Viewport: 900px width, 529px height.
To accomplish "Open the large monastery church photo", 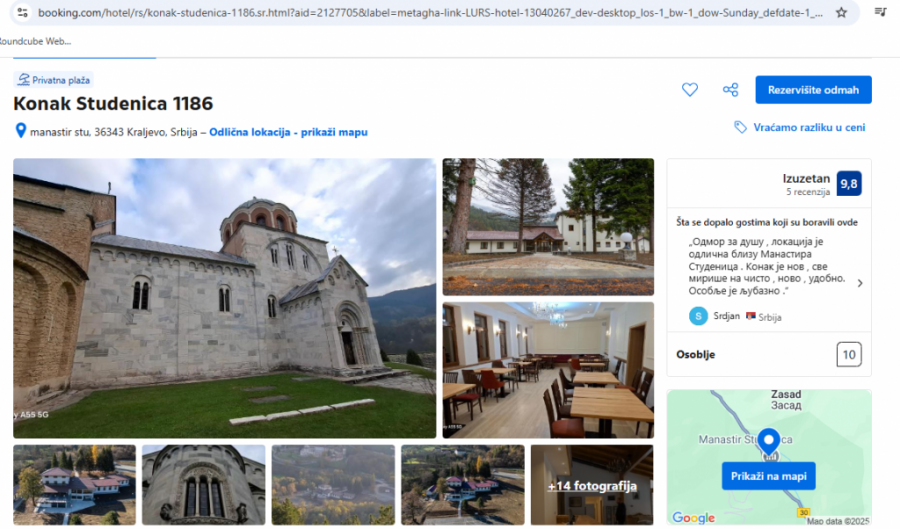I will [224, 297].
